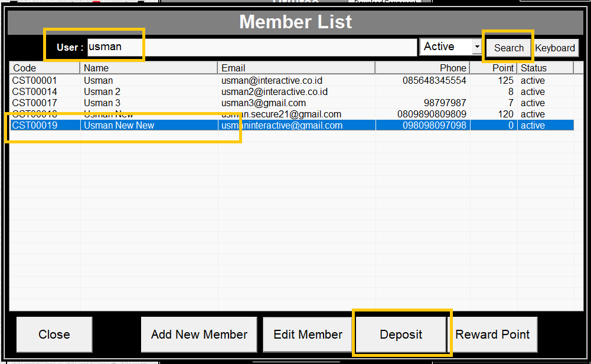Click Edit Member button
This screenshot has height=364, width=591.
308,335
